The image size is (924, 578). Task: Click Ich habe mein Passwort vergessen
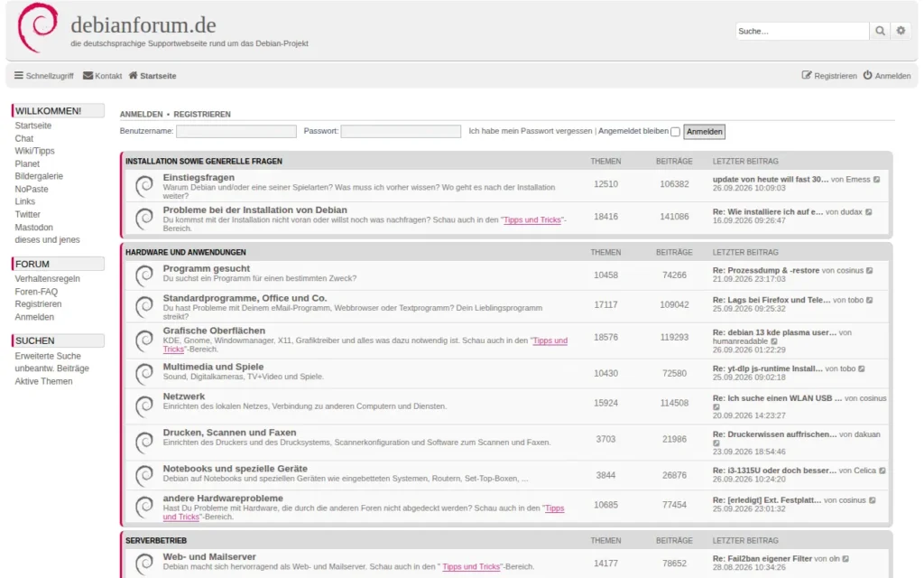click(531, 131)
